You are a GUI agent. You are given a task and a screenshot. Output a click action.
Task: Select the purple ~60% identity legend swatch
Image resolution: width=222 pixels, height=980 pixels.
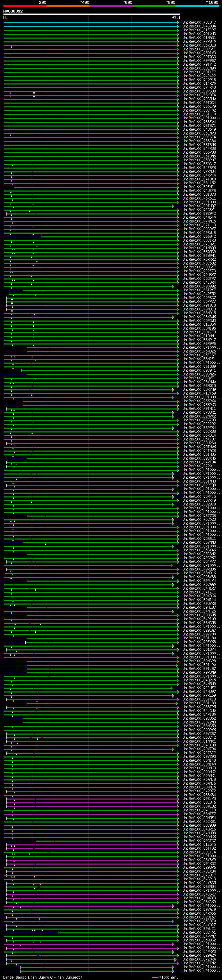pyautogui.click(x=111, y=6)
